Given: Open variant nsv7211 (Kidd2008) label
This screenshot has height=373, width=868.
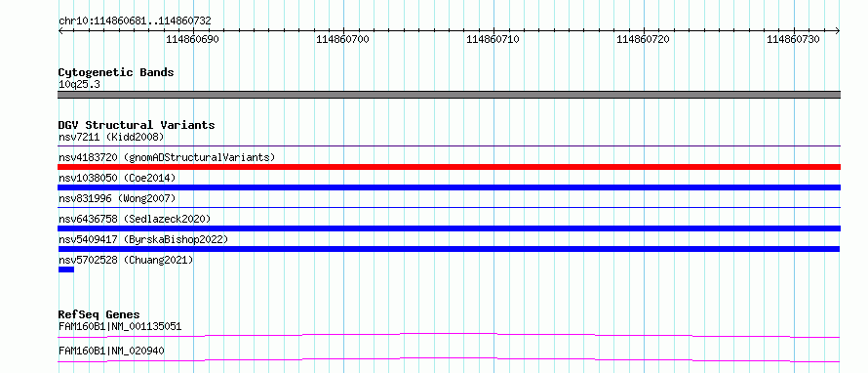Looking at the screenshot, I should point(111,137).
